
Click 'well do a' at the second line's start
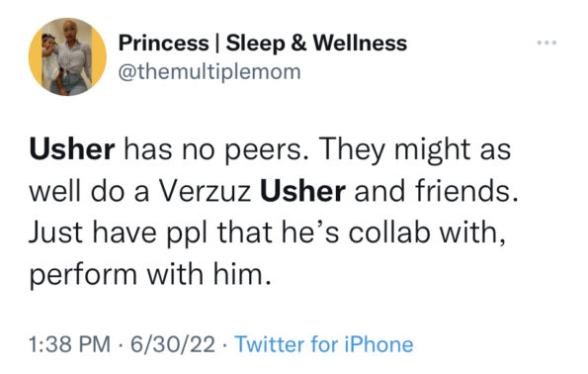(x=89, y=191)
